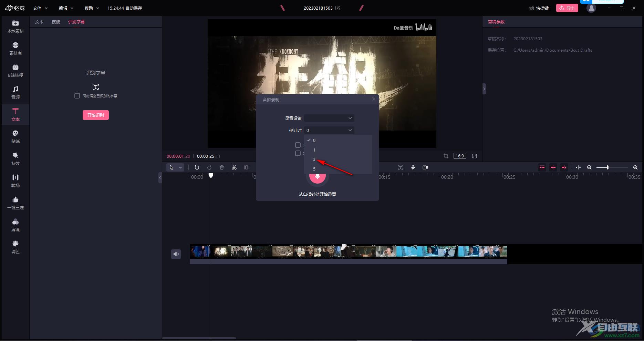The image size is (644, 341).
Task: Check 同时清空已识别的字幕 checkbox
Action: click(77, 96)
